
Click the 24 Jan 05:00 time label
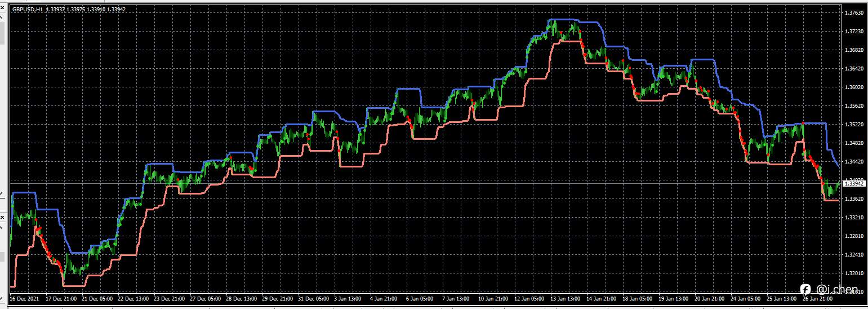coord(746,298)
